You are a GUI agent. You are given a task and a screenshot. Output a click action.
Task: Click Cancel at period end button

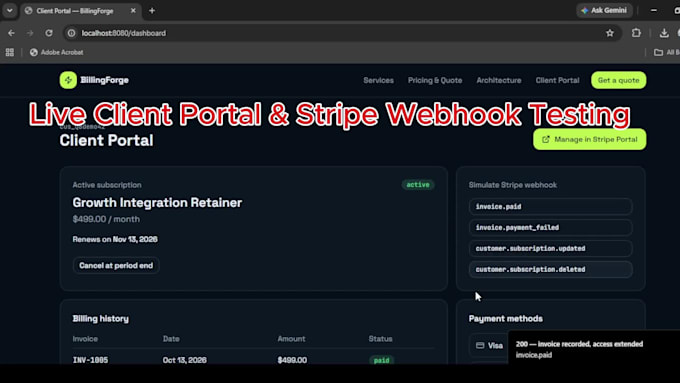coord(116,265)
